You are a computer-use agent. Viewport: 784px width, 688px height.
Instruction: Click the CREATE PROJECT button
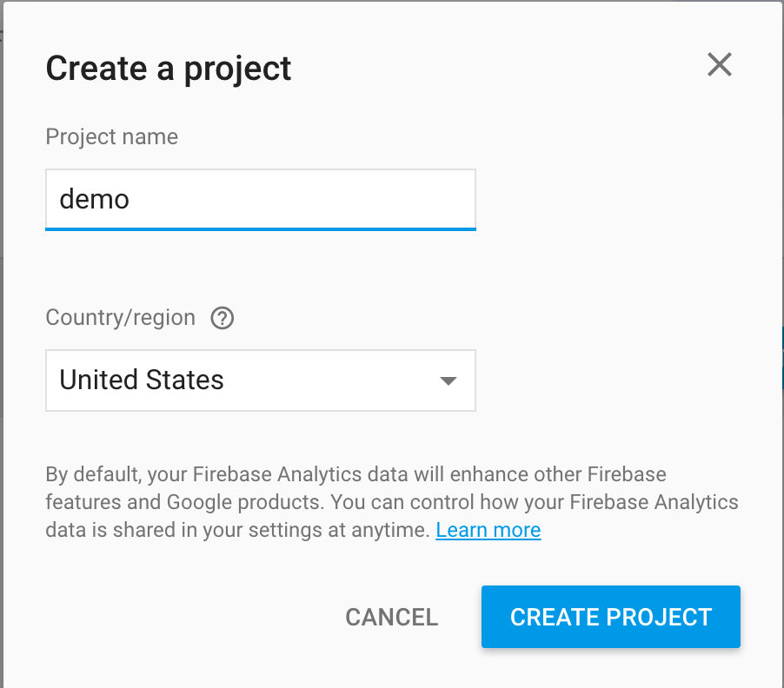(x=610, y=617)
